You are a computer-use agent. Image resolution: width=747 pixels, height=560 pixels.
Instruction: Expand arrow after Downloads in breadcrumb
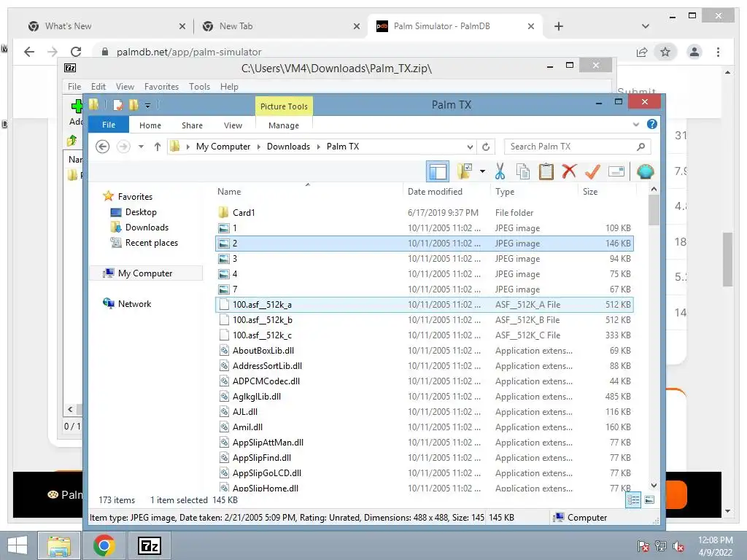(319, 147)
